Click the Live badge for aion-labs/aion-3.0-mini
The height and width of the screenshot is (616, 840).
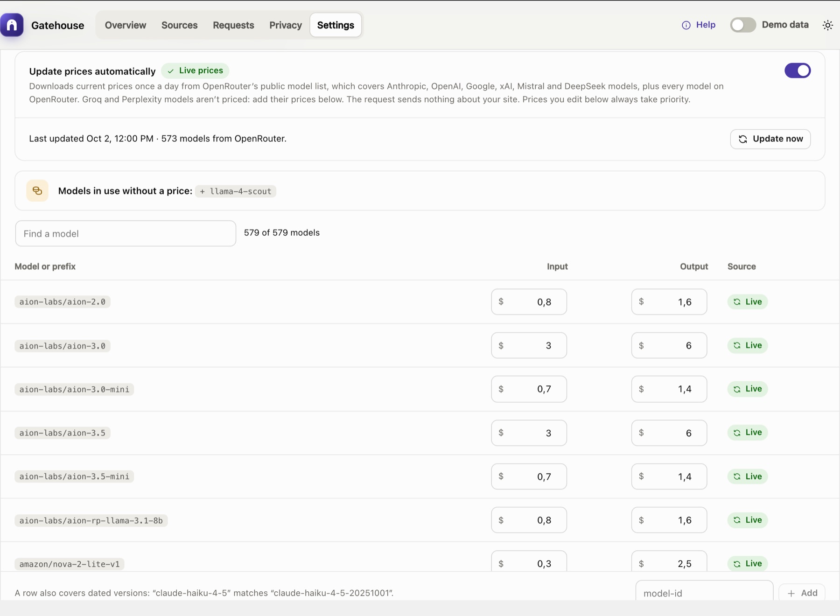tap(747, 389)
